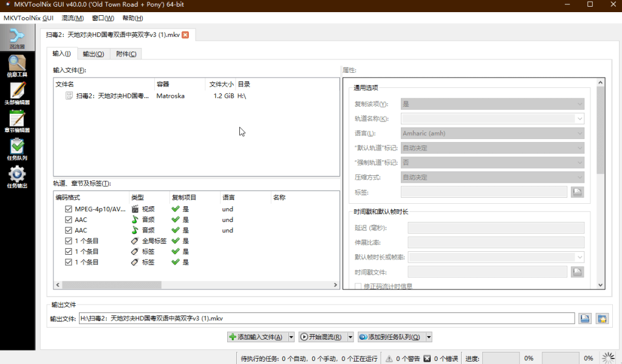Screen dimensions: 622x364
Task: Click the 添加输入文件 button
Action: point(256,337)
